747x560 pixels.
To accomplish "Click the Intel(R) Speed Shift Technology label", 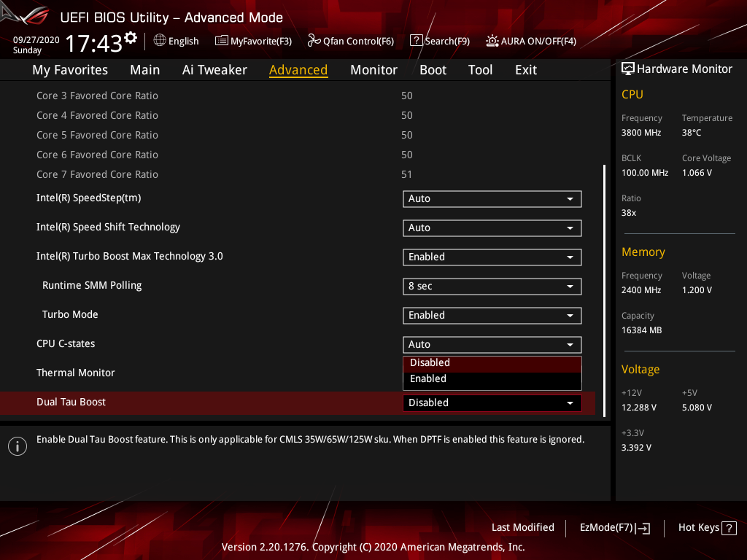I will coord(108,227).
